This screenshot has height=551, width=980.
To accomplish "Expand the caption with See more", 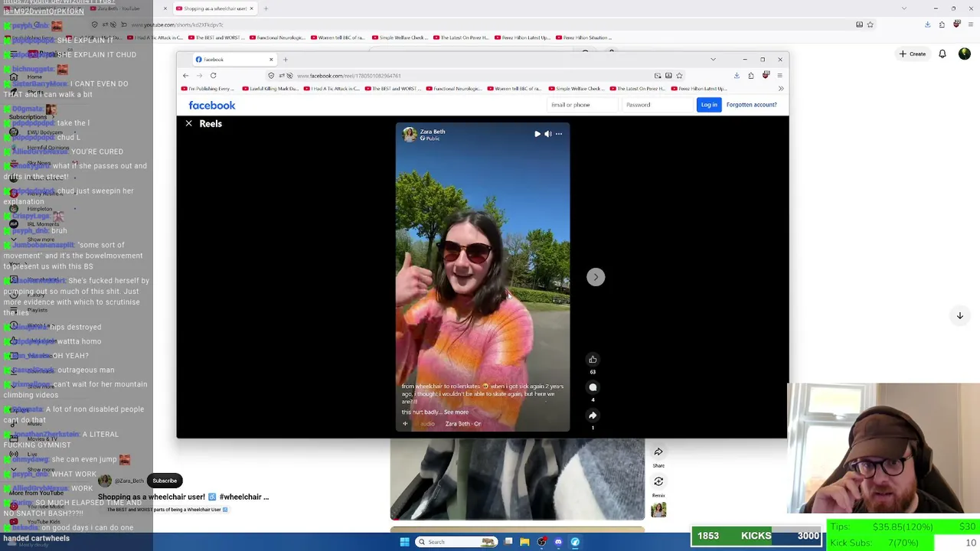I will (456, 412).
